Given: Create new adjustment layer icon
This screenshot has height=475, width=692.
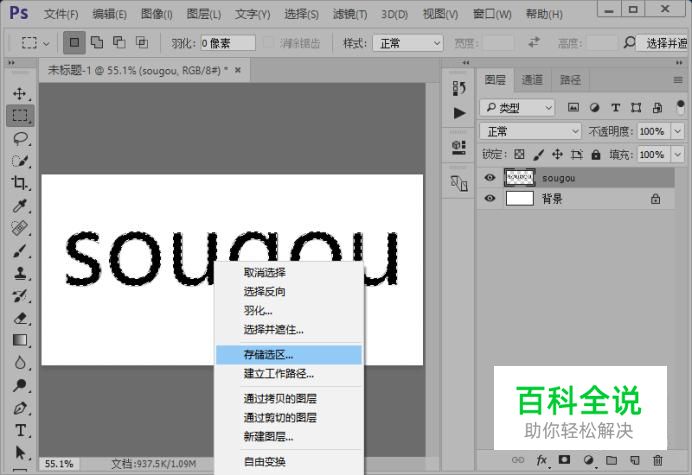Looking at the screenshot, I should (588, 460).
